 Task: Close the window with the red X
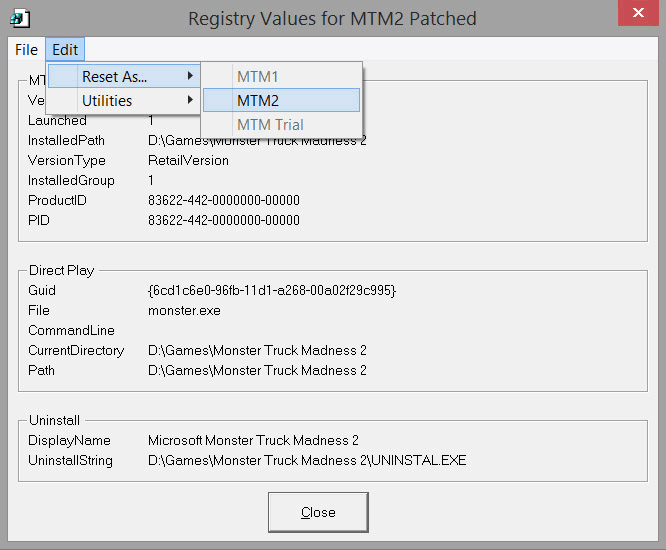(x=640, y=16)
